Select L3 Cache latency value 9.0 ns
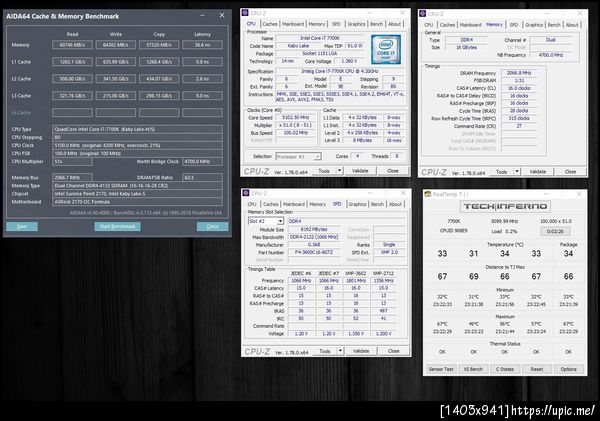The image size is (600, 421). click(202, 96)
